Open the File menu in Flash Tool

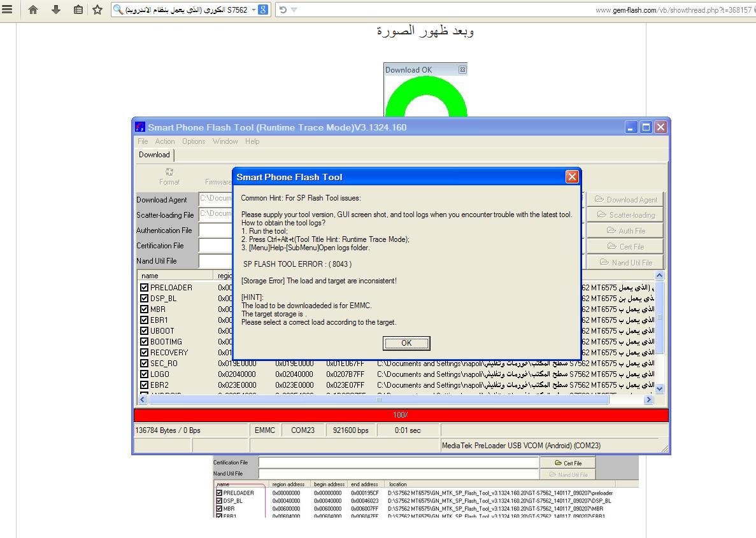143,141
